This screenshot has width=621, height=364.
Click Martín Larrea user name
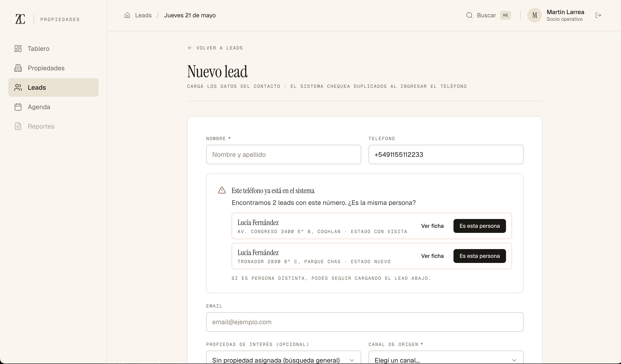pos(565,12)
